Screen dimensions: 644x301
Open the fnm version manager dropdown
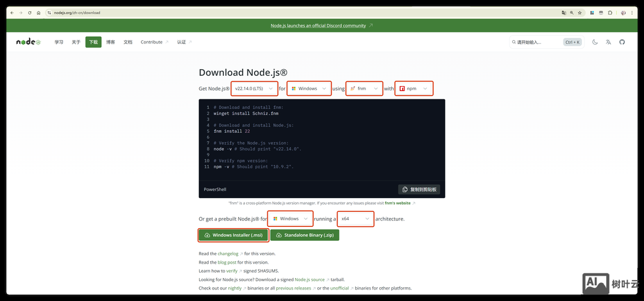pyautogui.click(x=364, y=88)
